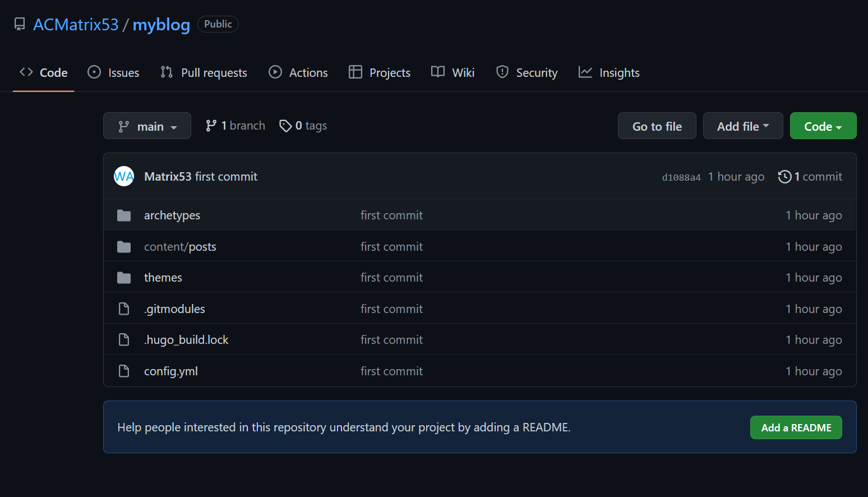
Task: Click the .gitmodules file icon
Action: pyautogui.click(x=124, y=309)
